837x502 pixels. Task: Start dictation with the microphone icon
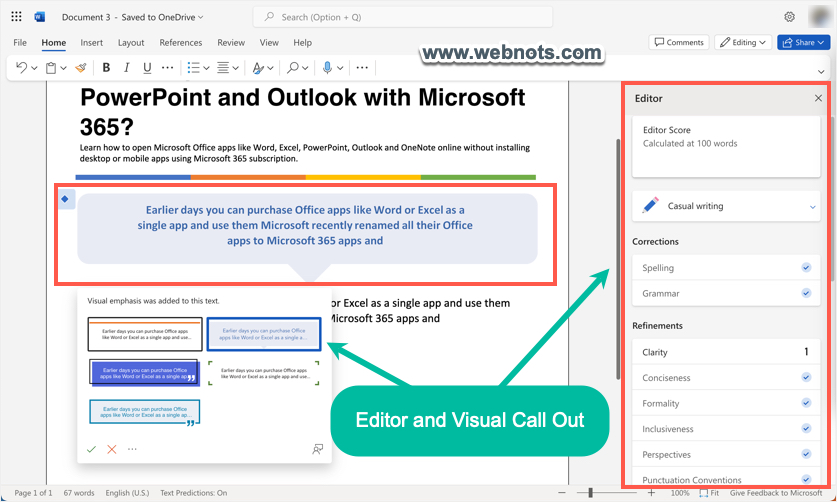pos(327,68)
